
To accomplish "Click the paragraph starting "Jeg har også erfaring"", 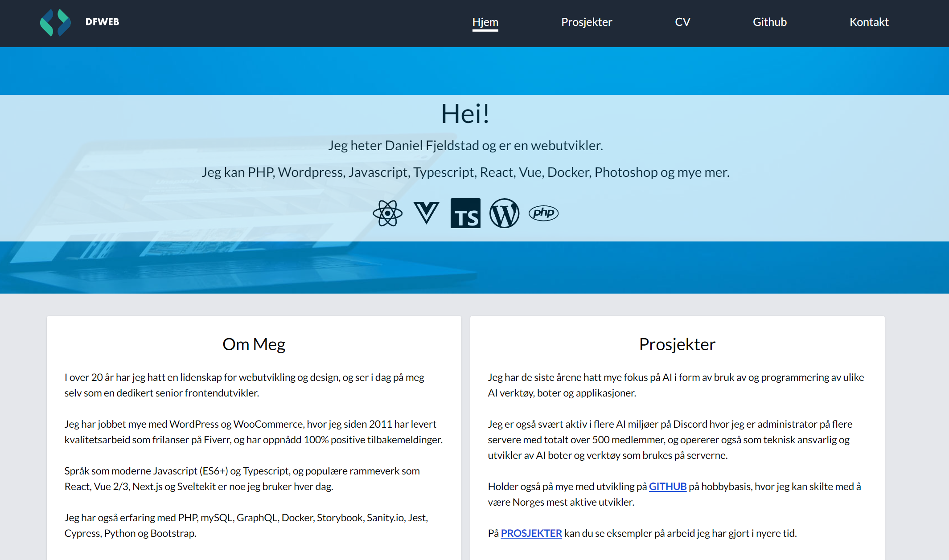I will click(246, 525).
